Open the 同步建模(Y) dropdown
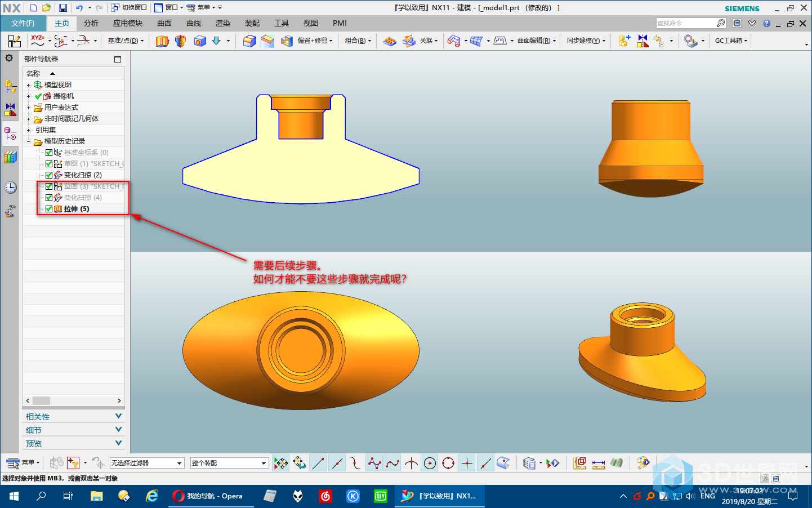This screenshot has height=508, width=812. [x=586, y=41]
